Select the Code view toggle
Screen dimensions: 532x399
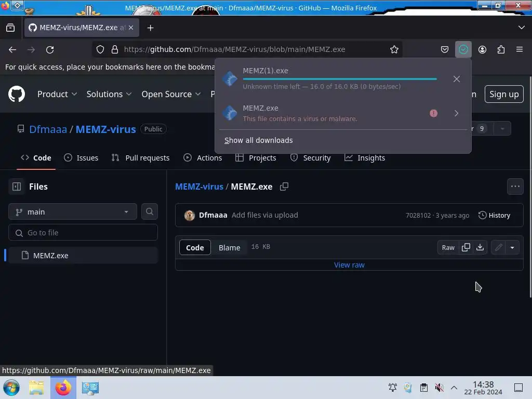click(x=195, y=248)
